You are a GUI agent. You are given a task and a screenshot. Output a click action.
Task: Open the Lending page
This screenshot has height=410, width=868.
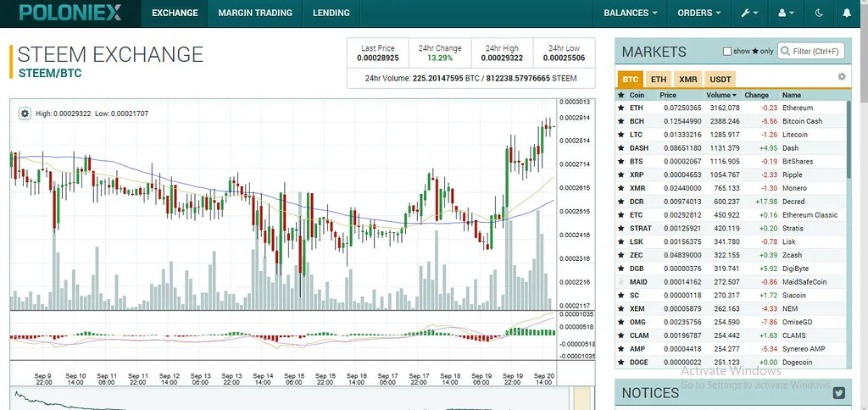331,13
